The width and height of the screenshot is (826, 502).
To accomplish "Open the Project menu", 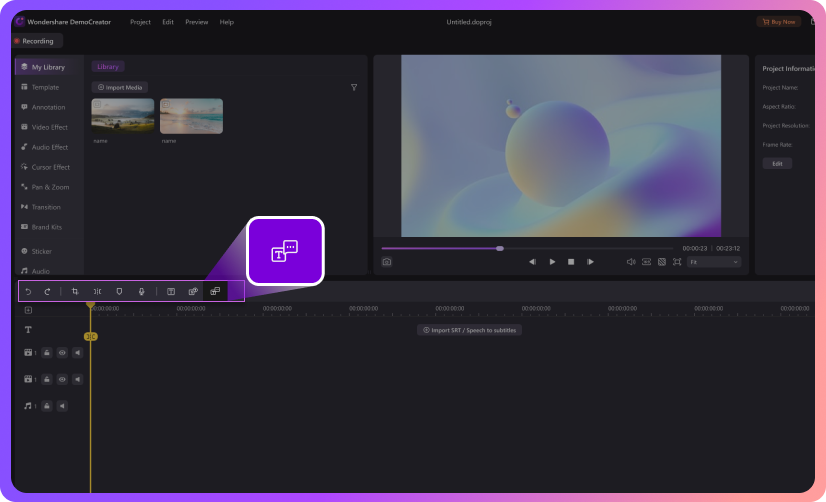I will (x=140, y=22).
